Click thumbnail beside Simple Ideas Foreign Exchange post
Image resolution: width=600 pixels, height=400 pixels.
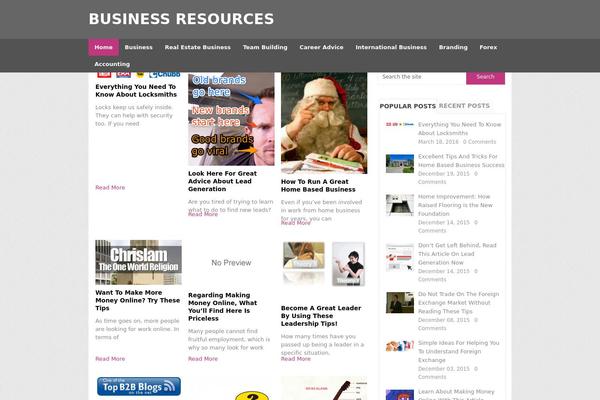399,346
